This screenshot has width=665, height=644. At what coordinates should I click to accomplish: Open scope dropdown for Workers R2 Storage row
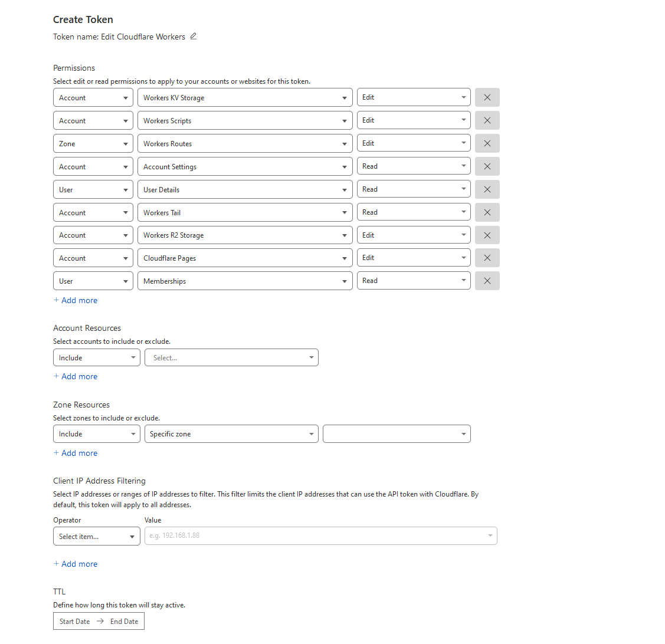pos(93,235)
